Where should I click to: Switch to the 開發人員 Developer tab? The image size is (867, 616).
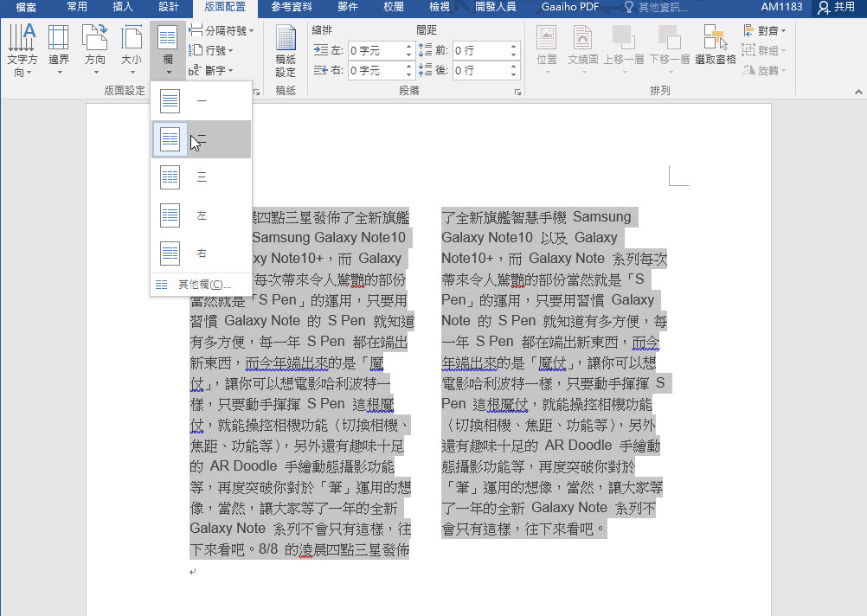tap(496, 7)
